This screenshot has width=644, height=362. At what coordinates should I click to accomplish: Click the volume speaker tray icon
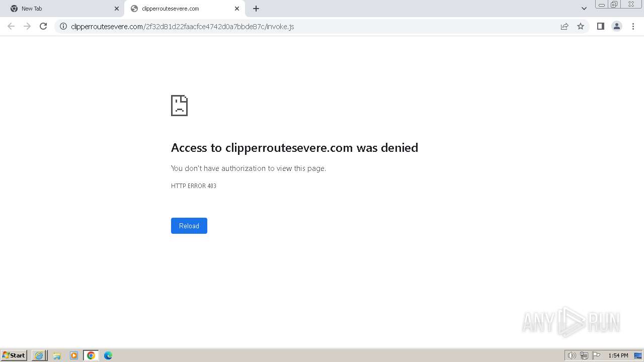tap(572, 355)
